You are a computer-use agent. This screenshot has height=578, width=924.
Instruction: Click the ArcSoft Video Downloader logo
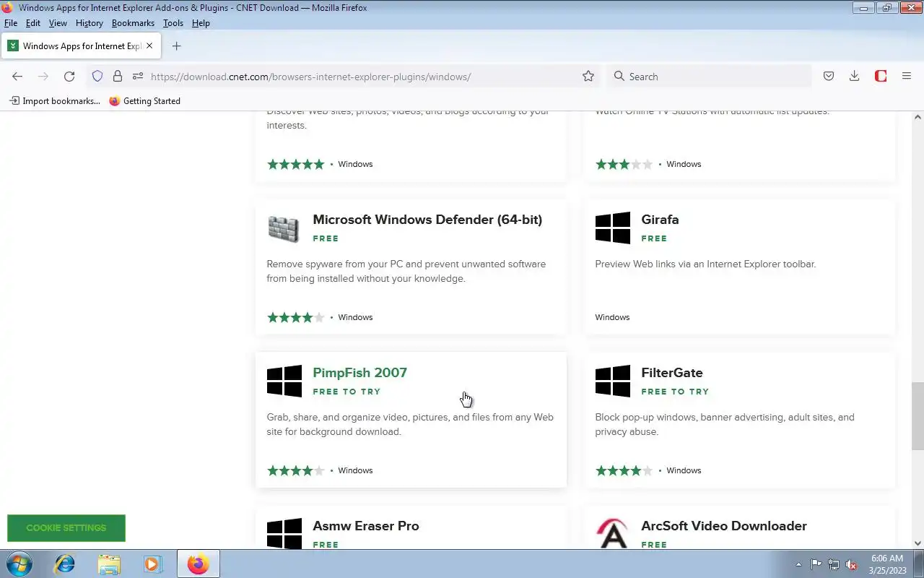pyautogui.click(x=612, y=533)
